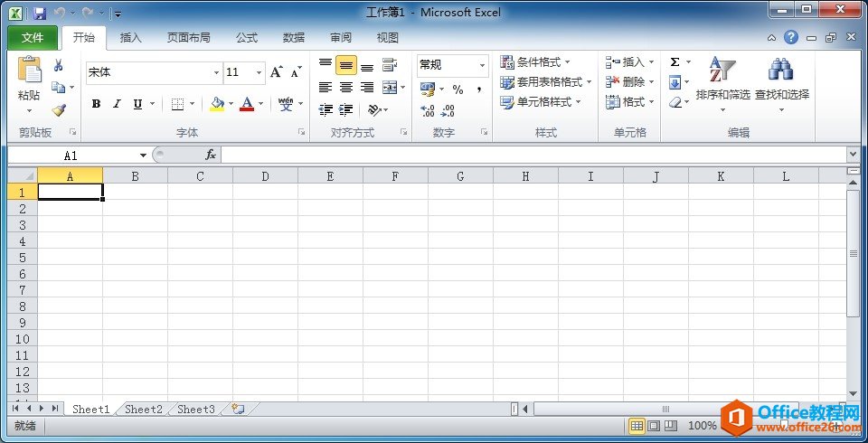Decrease font size with small A

pyautogui.click(x=297, y=72)
